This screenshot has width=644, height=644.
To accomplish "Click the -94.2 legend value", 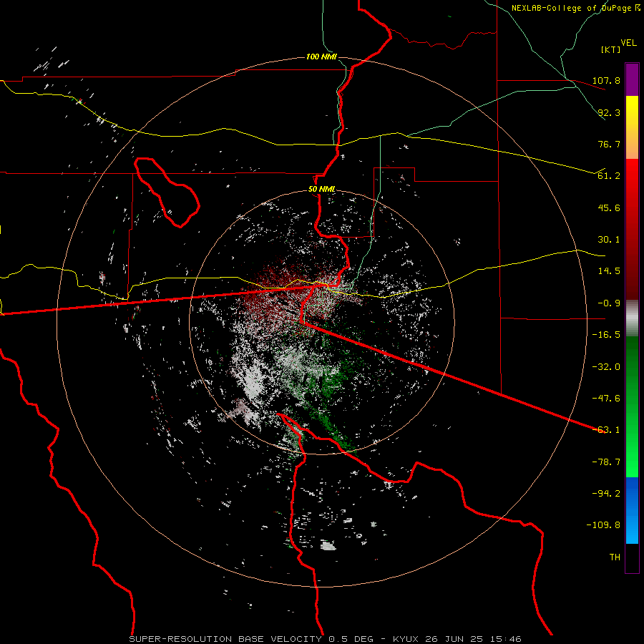I will pos(607,493).
